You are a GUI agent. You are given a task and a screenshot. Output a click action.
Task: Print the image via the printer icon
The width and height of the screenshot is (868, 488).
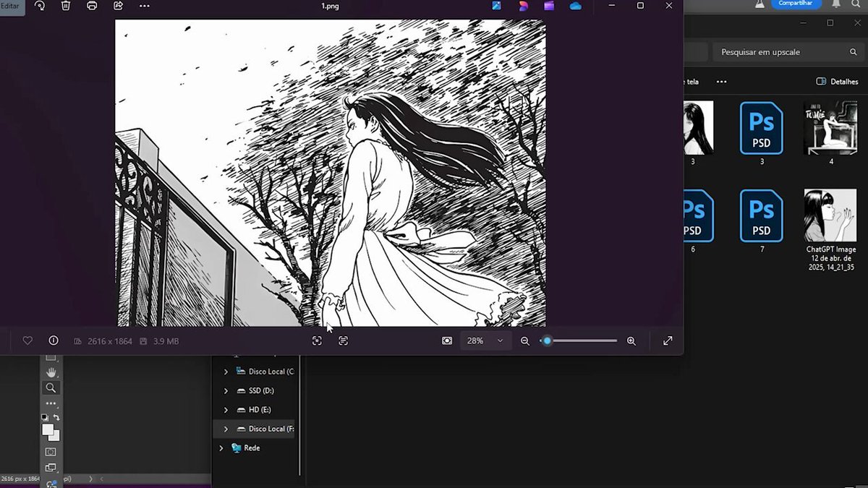click(x=92, y=6)
